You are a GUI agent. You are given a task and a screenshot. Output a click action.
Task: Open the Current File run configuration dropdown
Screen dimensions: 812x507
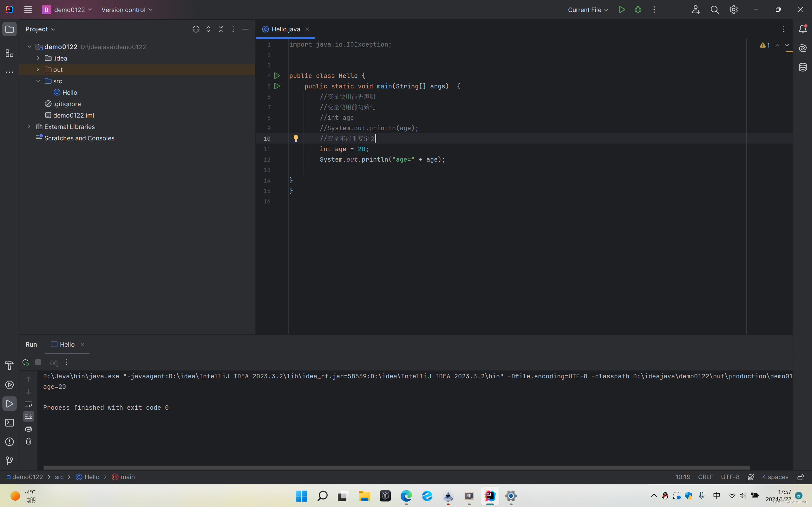588,10
